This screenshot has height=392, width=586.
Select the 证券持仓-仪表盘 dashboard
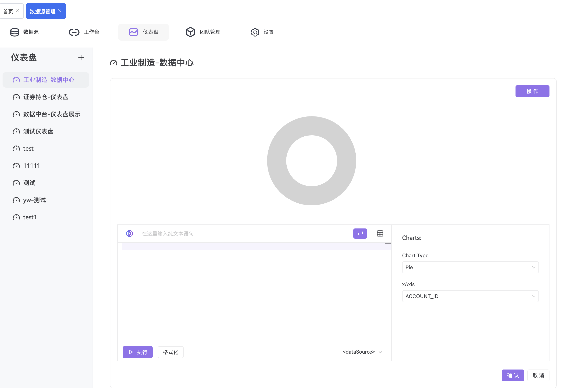(x=45, y=97)
